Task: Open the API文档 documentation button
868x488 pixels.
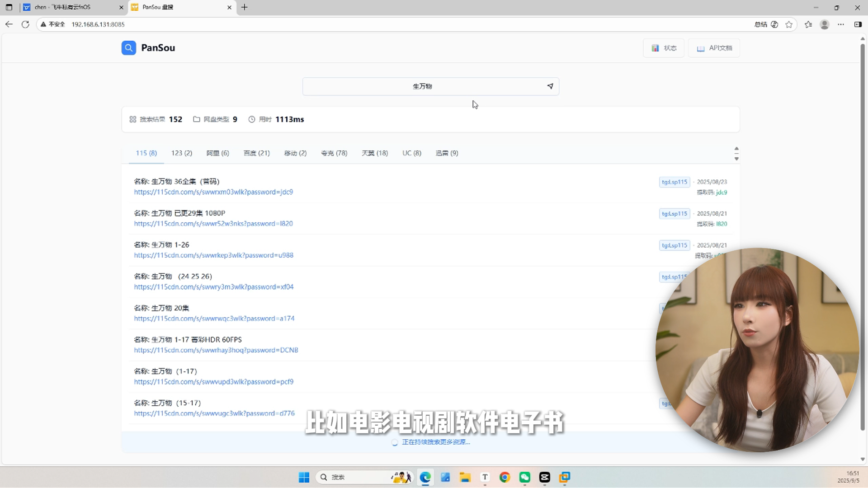Action: 714,48
